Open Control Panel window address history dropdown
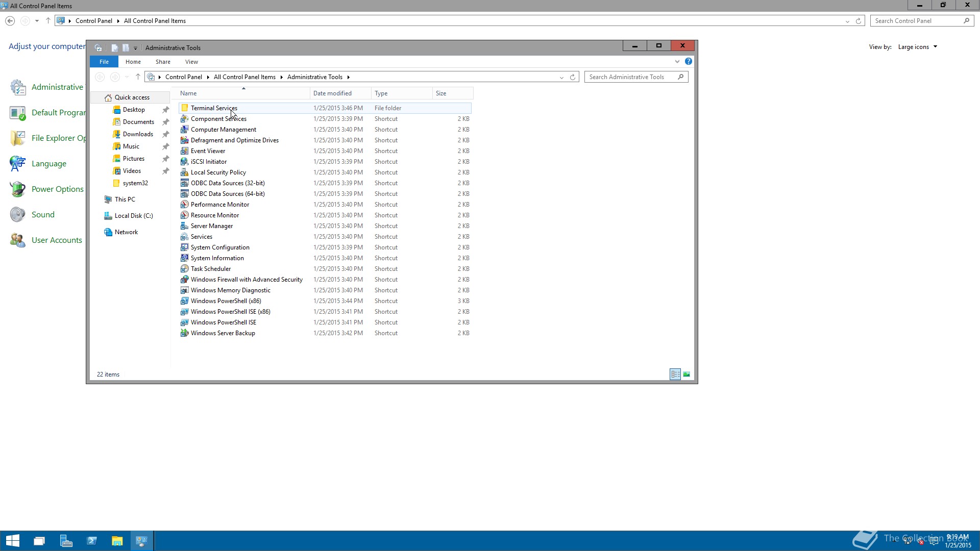The height and width of the screenshot is (551, 980). click(x=847, y=21)
